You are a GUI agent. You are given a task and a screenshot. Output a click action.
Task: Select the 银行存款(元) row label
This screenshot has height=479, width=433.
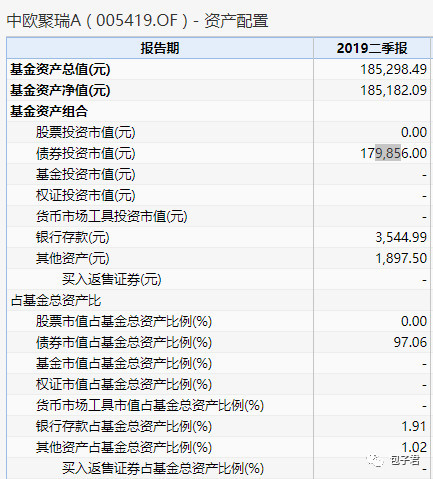(x=73, y=237)
